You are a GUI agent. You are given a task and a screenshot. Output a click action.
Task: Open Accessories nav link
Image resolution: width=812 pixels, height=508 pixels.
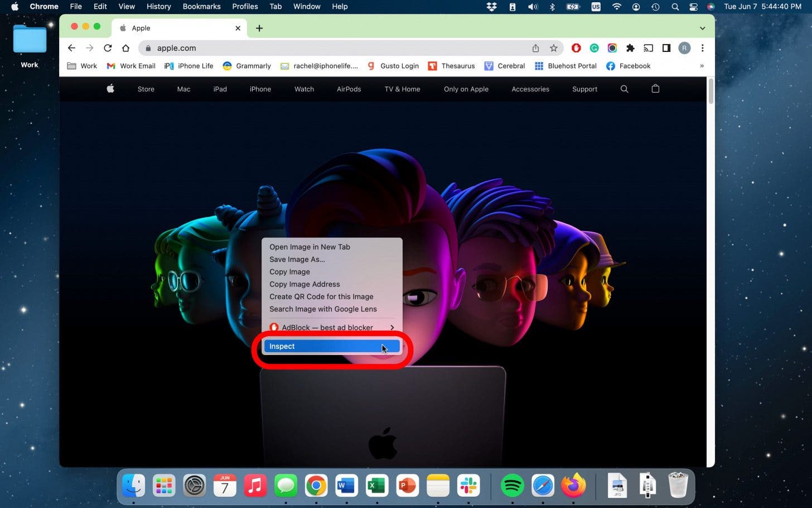point(530,89)
